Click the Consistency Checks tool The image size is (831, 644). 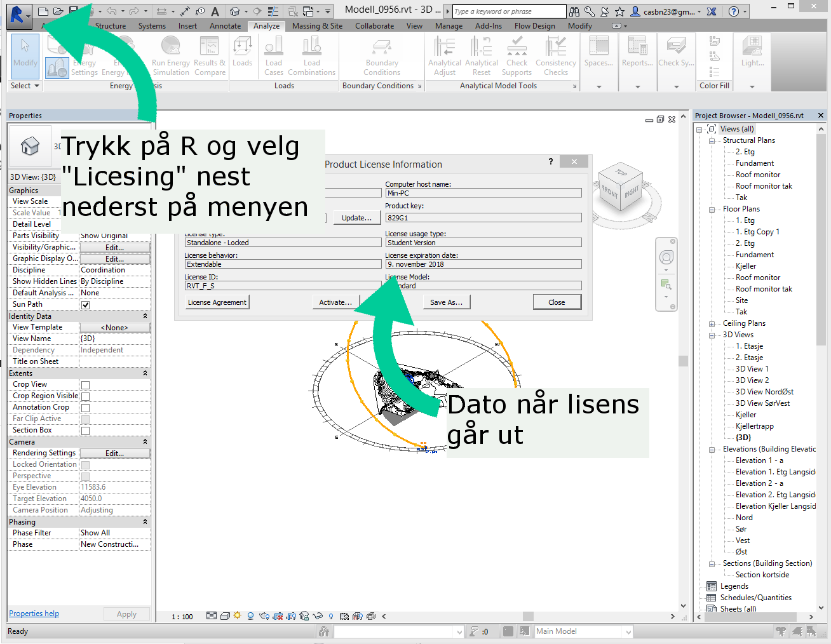556,56
